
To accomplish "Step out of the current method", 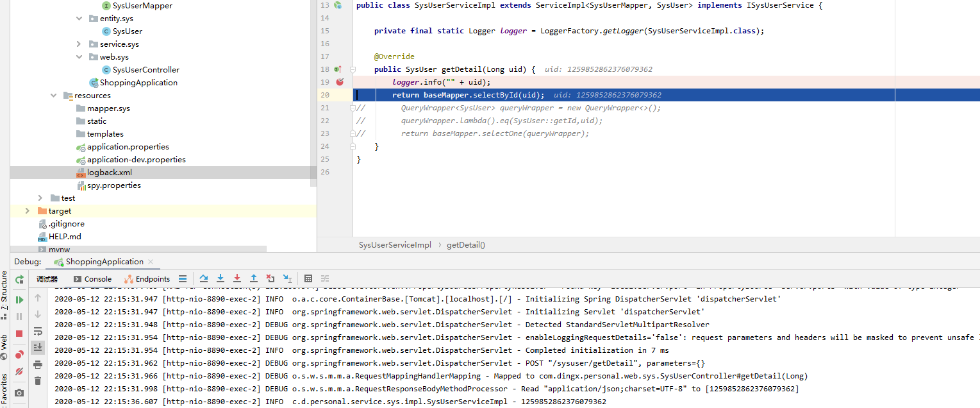I will 253,278.
